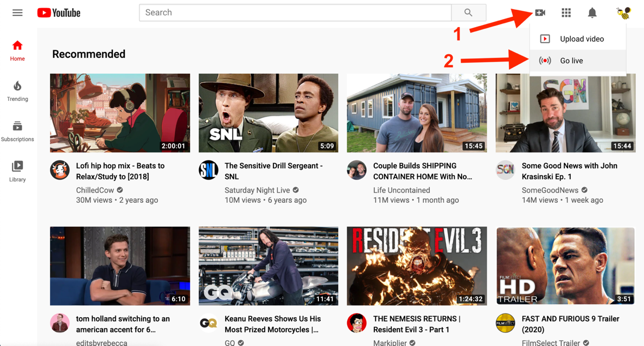Screen dimensions: 644x346
Task: Play the Fast and Furious 9 thumbnail
Action: [x=565, y=266]
